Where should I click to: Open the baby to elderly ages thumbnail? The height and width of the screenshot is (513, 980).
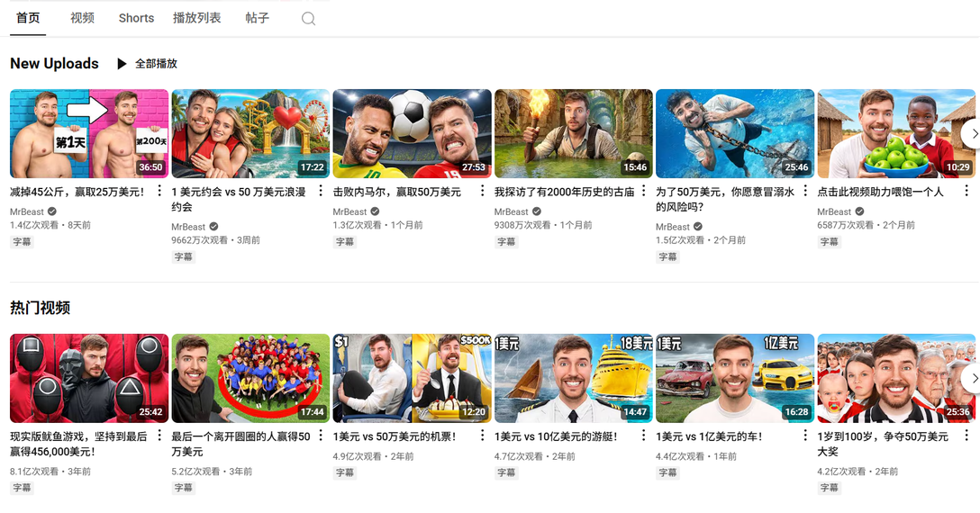pyautogui.click(x=896, y=379)
